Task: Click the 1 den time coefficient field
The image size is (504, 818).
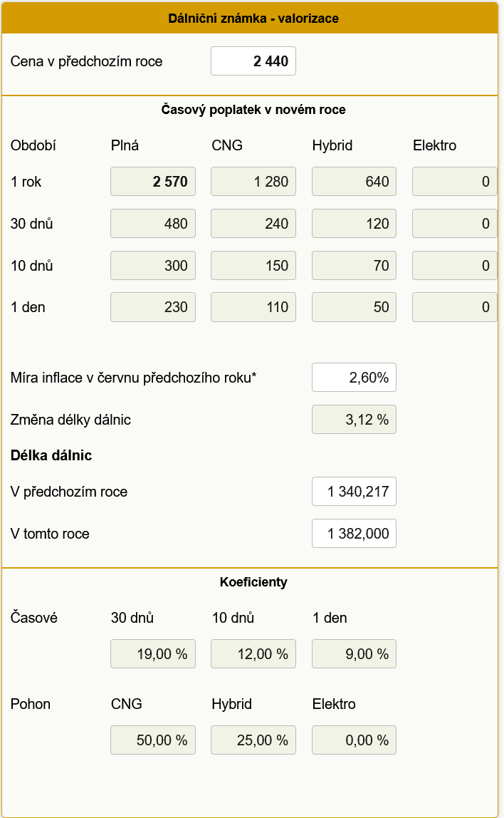Action: [354, 654]
